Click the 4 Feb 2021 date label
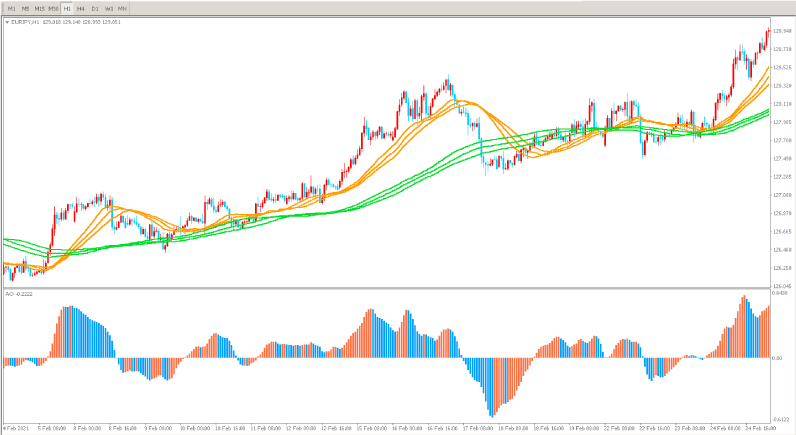Viewport: 796px width, 435px height. click(x=15, y=427)
